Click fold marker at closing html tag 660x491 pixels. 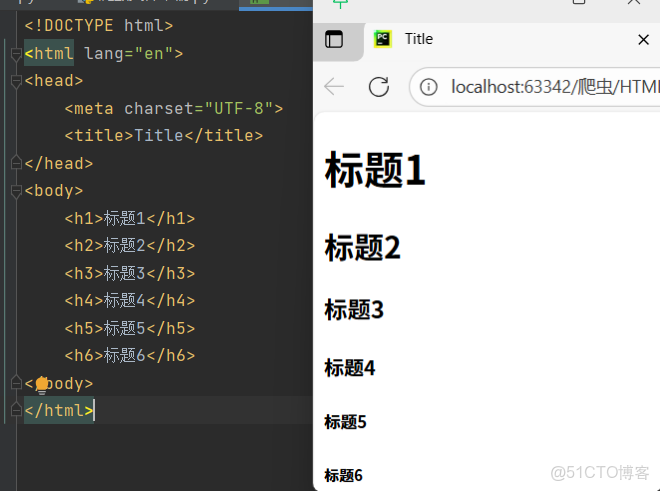pos(16,410)
